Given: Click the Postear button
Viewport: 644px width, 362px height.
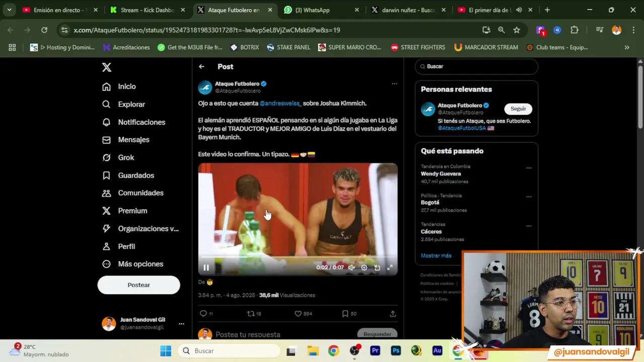Looking at the screenshot, I should 138,285.
